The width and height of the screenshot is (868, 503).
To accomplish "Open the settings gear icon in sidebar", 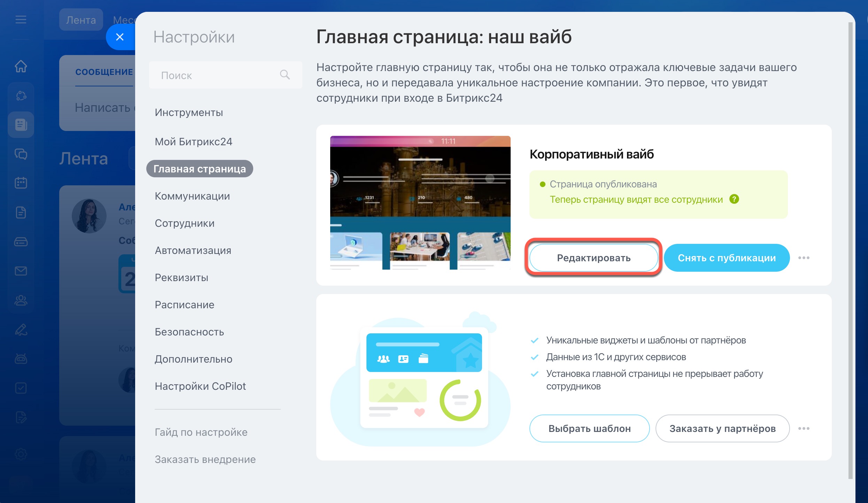I will click(x=21, y=454).
